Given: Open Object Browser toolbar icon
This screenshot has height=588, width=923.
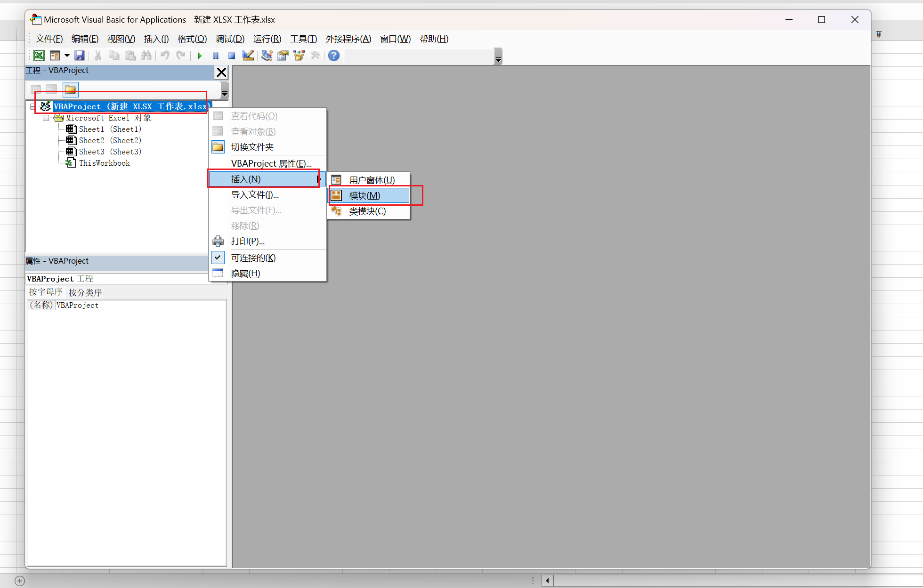Looking at the screenshot, I should point(299,56).
